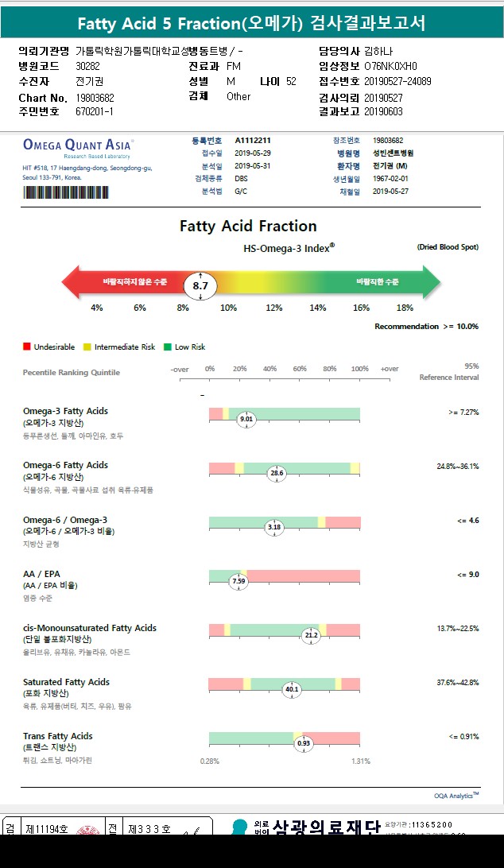The width and height of the screenshot is (504, 868).
Task: Click the Fatty Acid 5 Fraction title banner
Action: coord(251,24)
